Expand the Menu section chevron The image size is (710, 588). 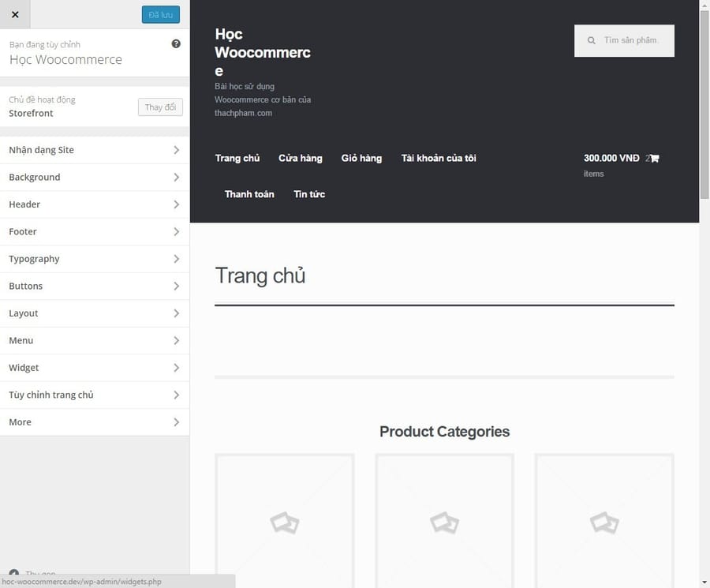point(177,340)
